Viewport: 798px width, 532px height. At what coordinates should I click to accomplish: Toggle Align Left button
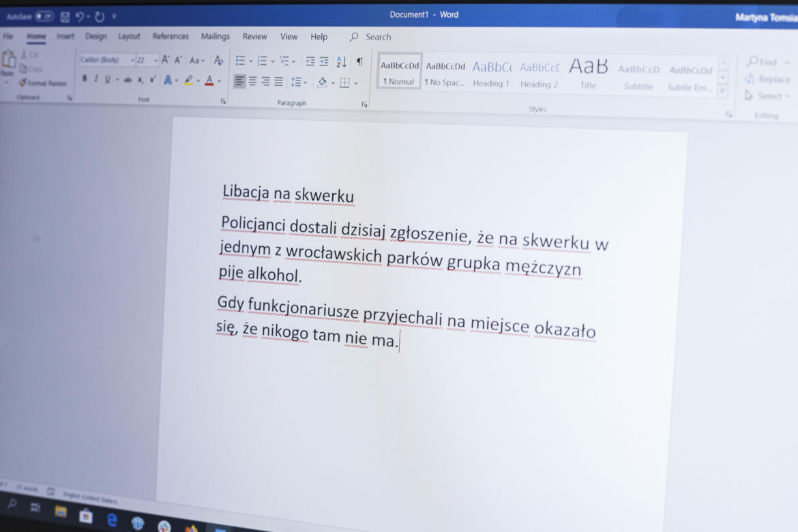coord(239,81)
